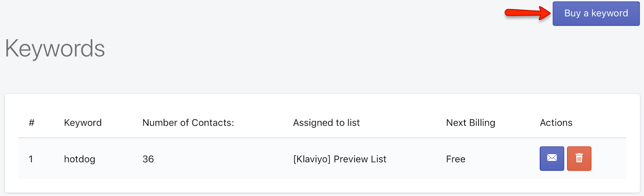
Task: Click the Buy a keyword button
Action: point(596,14)
